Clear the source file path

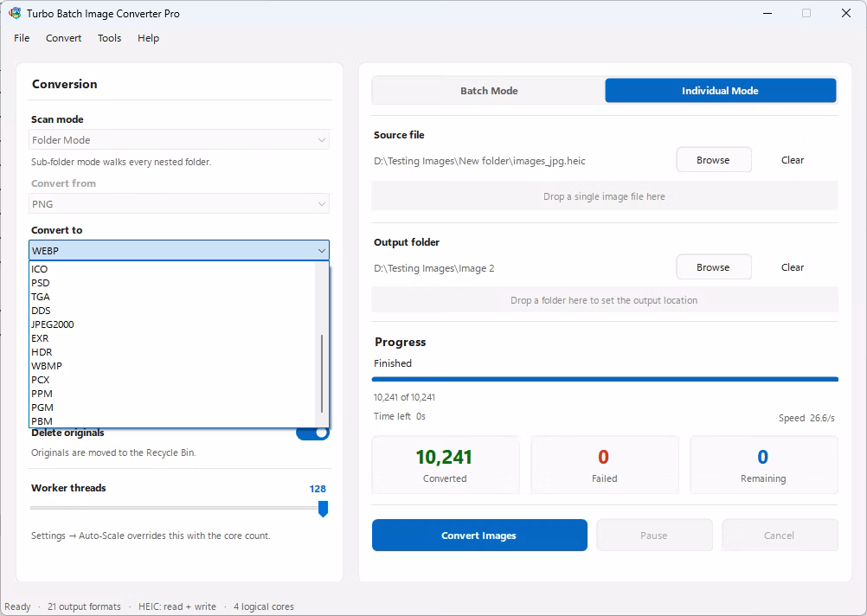click(793, 160)
